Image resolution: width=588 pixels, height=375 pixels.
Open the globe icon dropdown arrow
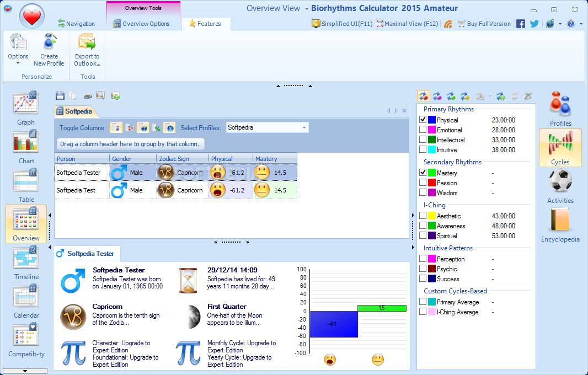tap(560, 24)
